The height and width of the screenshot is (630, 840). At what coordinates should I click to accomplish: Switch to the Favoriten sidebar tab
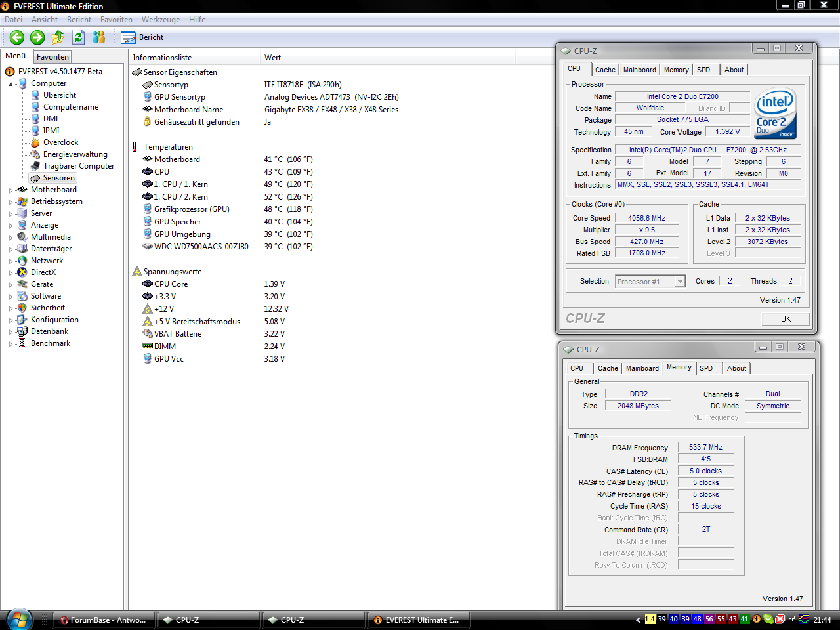click(52, 57)
